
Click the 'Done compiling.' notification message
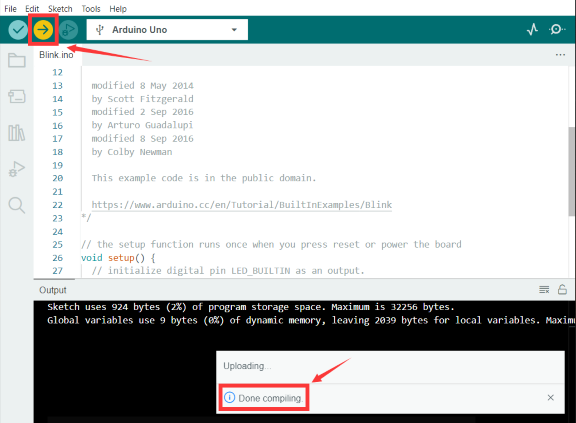click(270, 398)
